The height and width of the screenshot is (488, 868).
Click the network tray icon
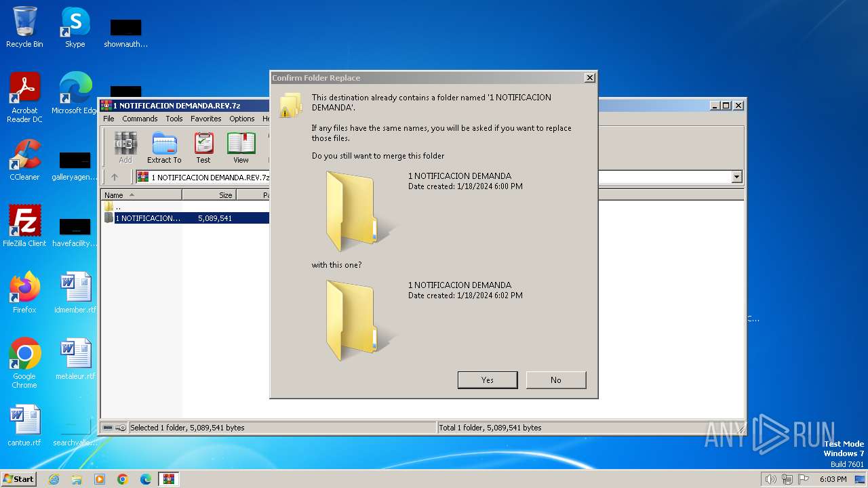pos(787,479)
